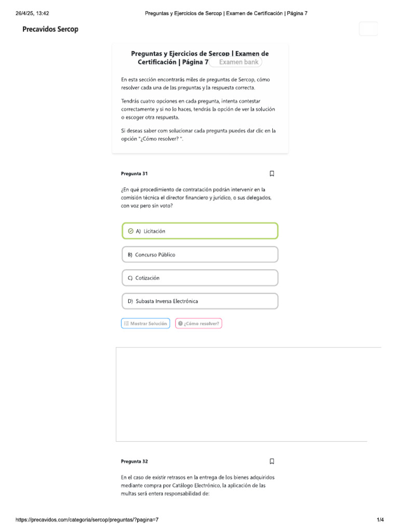Click the precavidos.com URL in the footer
The width and height of the screenshot is (399, 532).
tap(87, 520)
